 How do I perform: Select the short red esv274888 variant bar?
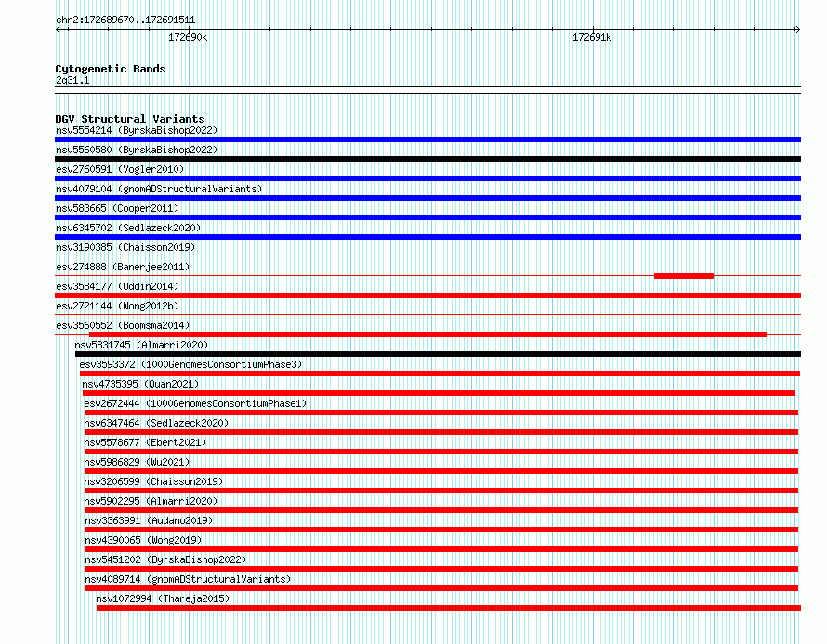tap(684, 276)
